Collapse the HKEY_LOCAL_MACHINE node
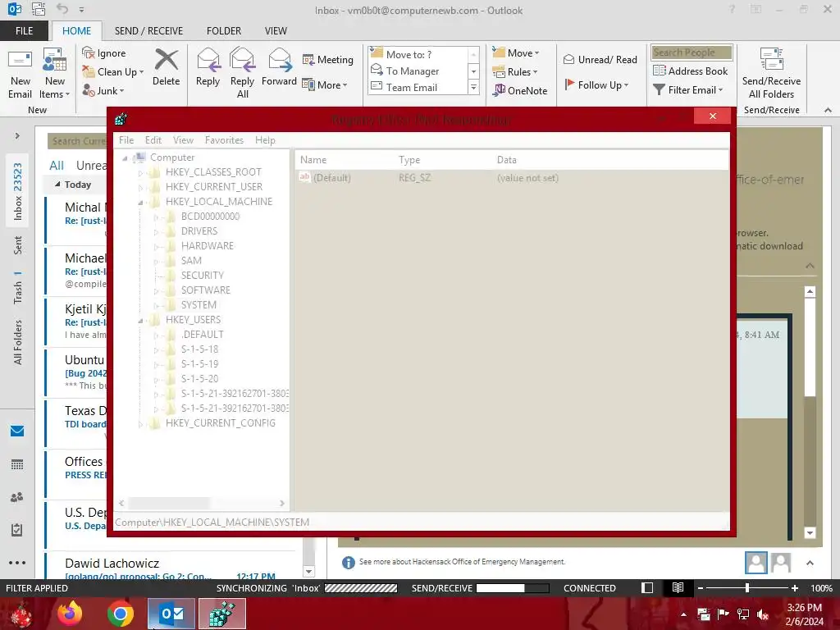Screen dimensions: 840x630 140,202
